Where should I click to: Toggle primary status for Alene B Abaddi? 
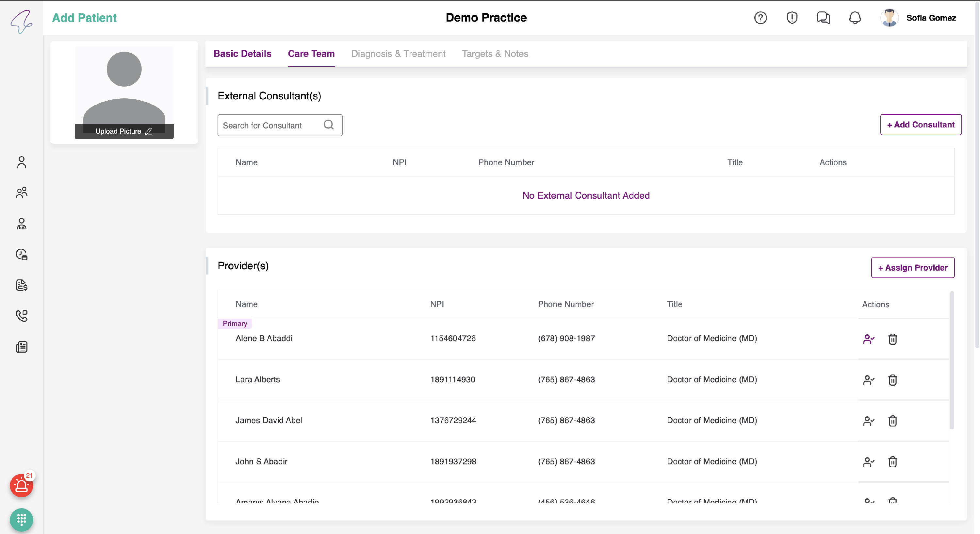tap(869, 339)
